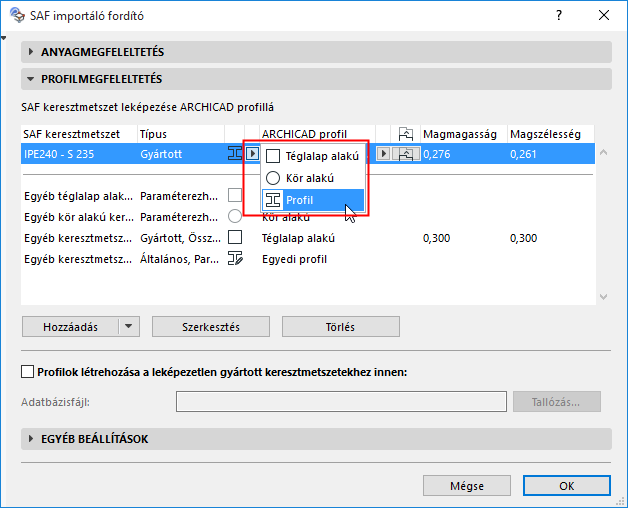The height and width of the screenshot is (508, 628).
Task: Click the I-beam icon in IPE240 row
Action: [235, 153]
